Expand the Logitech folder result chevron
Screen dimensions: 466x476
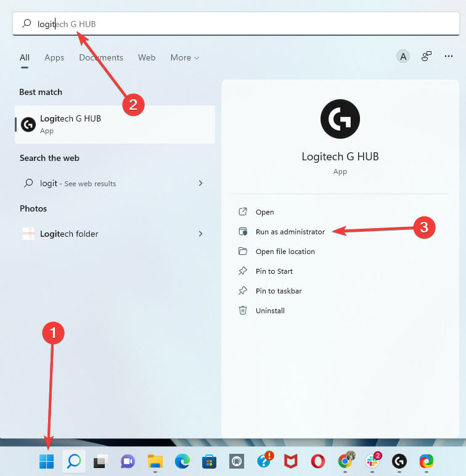point(200,234)
